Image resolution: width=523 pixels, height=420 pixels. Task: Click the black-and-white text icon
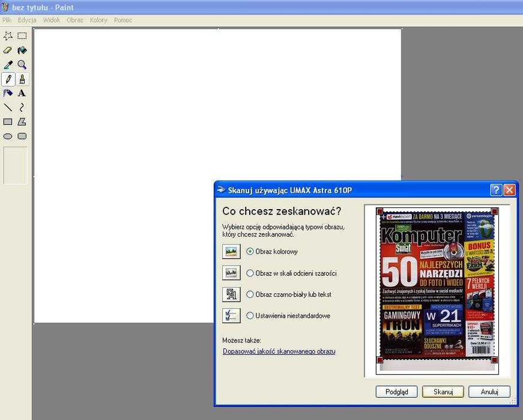pos(231,294)
